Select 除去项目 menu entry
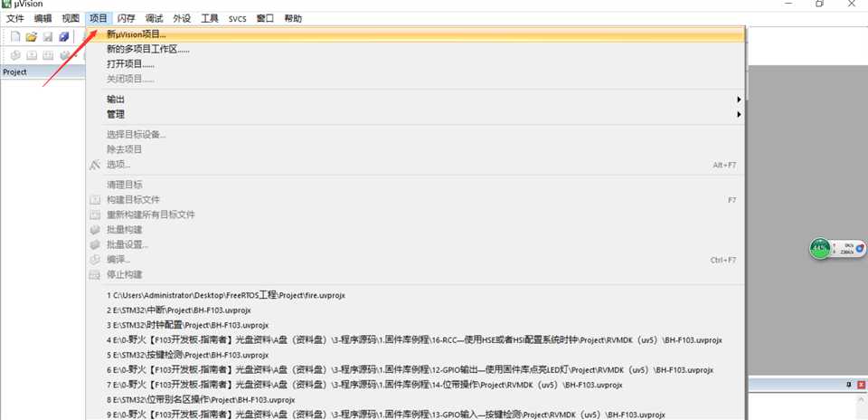This screenshot has height=420, width=868. (415, 149)
